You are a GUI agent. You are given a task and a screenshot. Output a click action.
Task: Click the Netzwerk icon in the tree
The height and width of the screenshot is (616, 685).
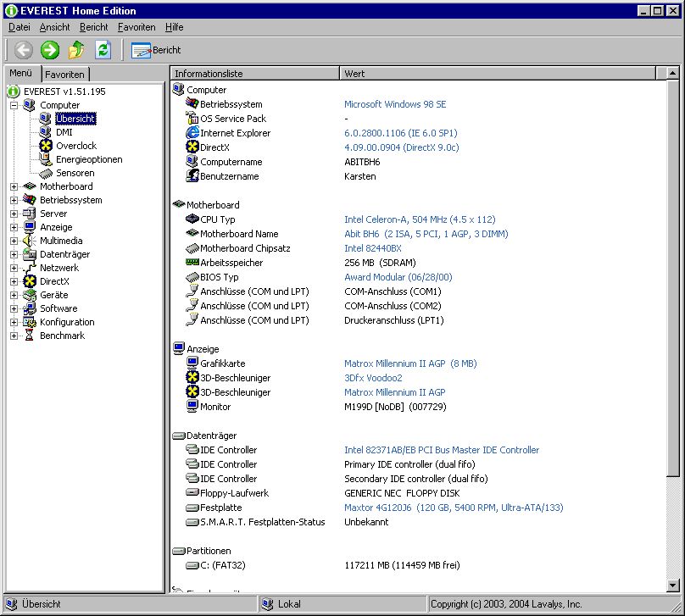(30, 268)
